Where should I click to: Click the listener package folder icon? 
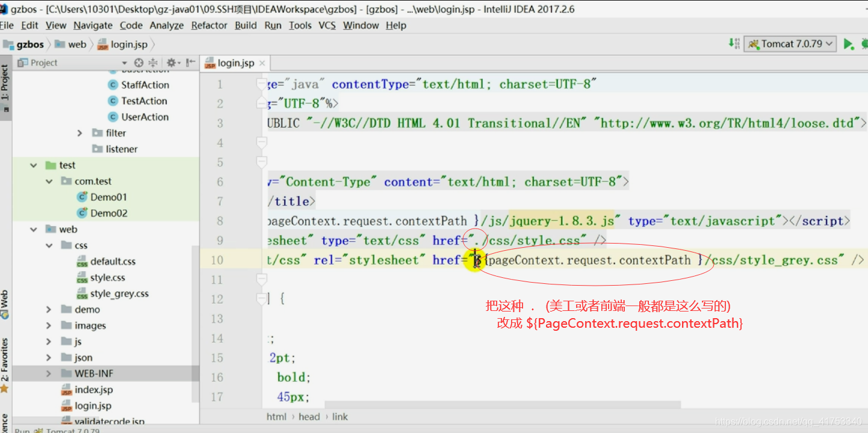click(x=97, y=149)
